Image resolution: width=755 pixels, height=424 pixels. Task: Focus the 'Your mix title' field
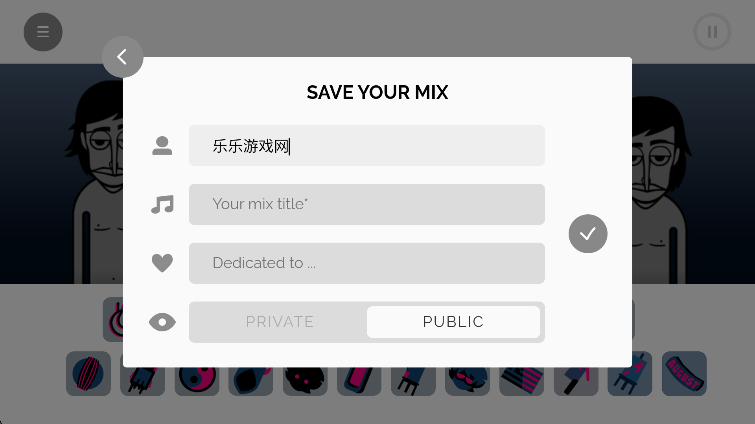367,204
